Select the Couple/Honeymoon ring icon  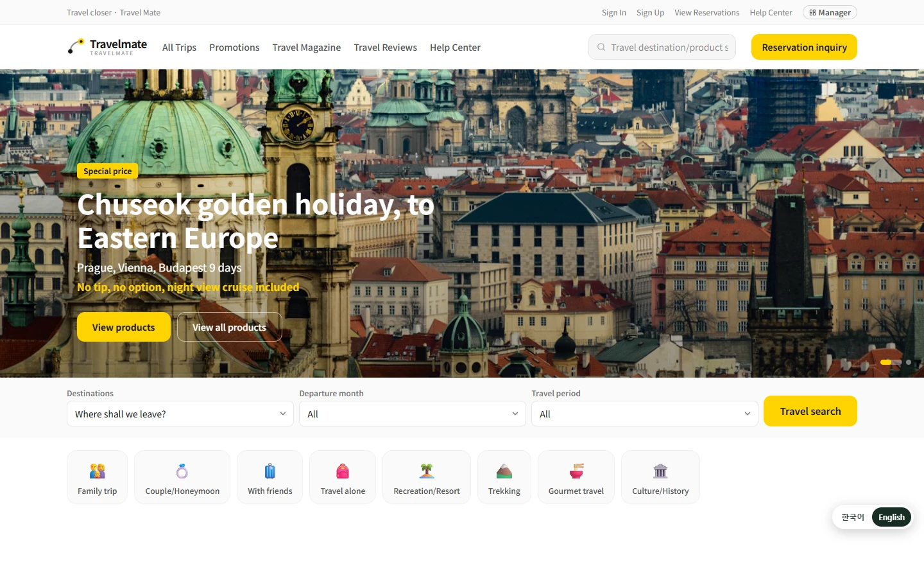click(x=182, y=471)
